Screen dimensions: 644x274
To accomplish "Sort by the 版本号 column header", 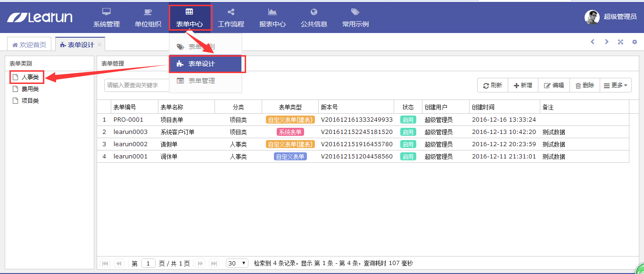I will point(356,108).
